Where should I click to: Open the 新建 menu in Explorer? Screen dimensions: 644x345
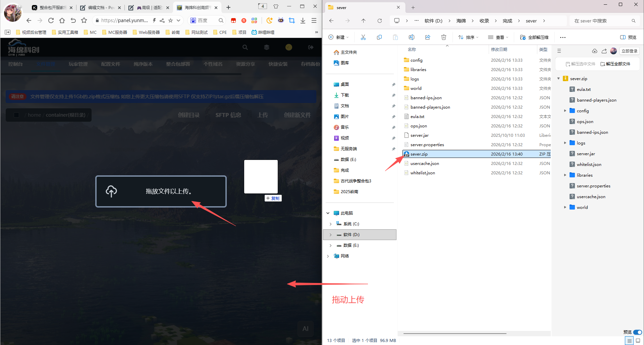click(x=338, y=37)
